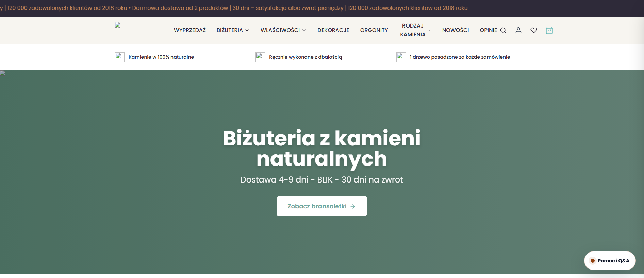This screenshot has width=644, height=278.
Task: Go to the WYPRZEDAŻ menu item
Action: point(190,30)
